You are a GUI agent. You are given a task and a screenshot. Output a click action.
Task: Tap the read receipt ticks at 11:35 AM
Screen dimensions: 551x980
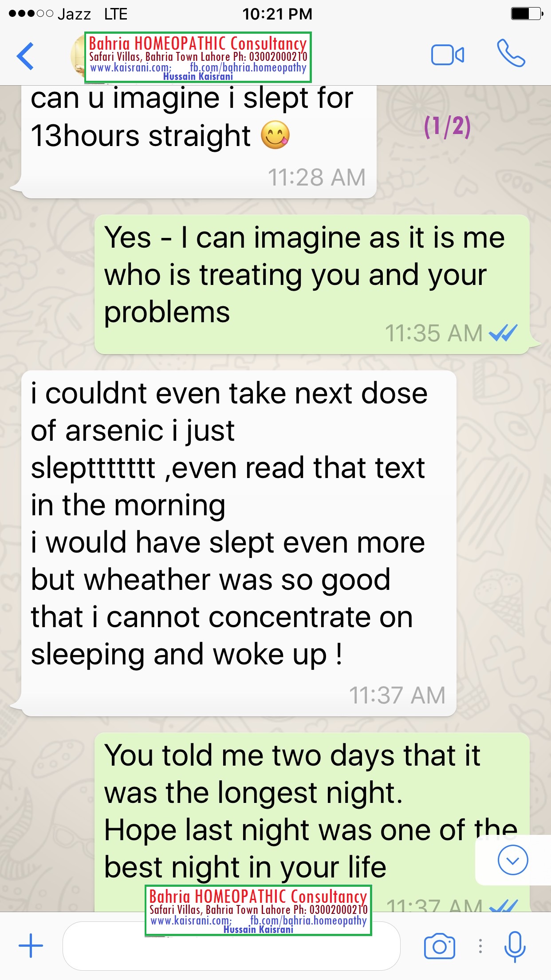coord(503,332)
